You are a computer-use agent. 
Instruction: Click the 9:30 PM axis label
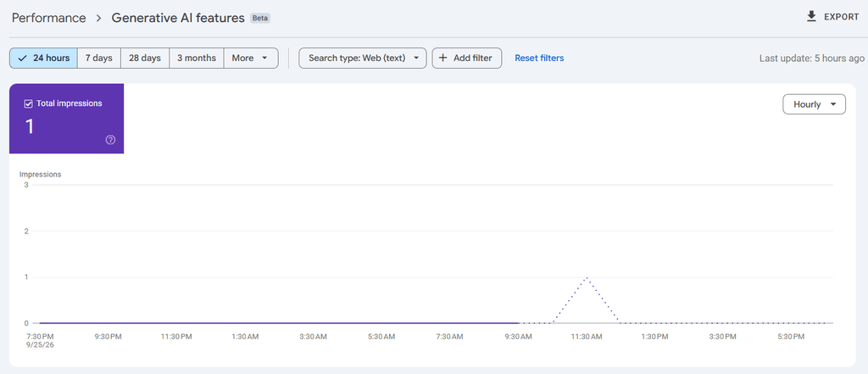point(108,337)
